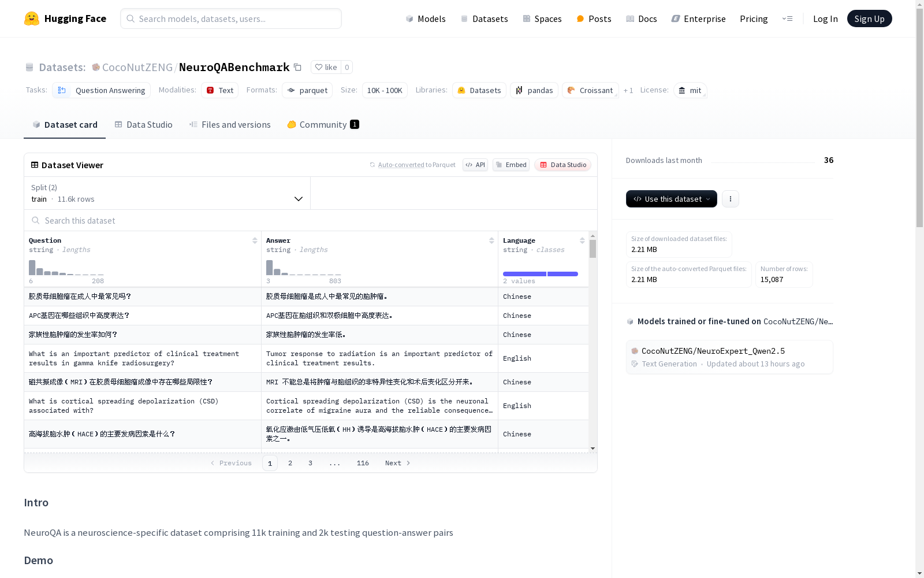Open Posts in top navigation
Image resolution: width=924 pixels, height=578 pixels.
[x=594, y=18]
